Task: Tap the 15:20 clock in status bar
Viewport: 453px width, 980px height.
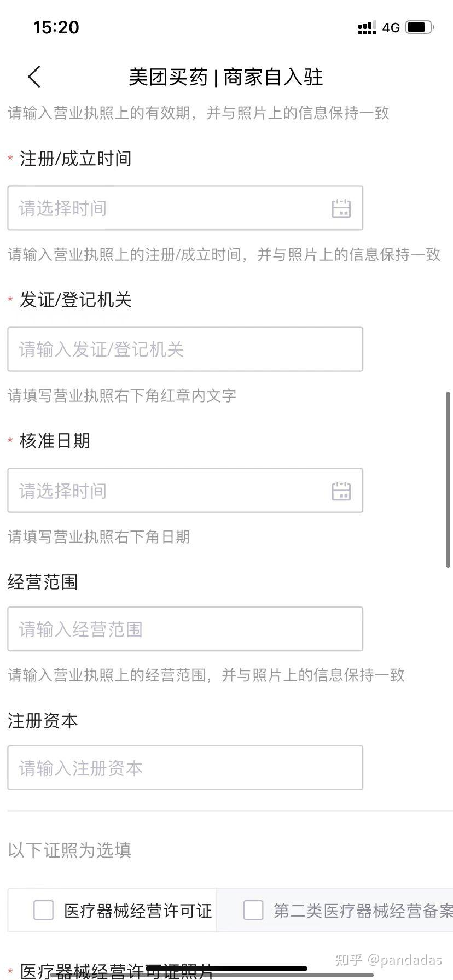Action: pos(56,27)
